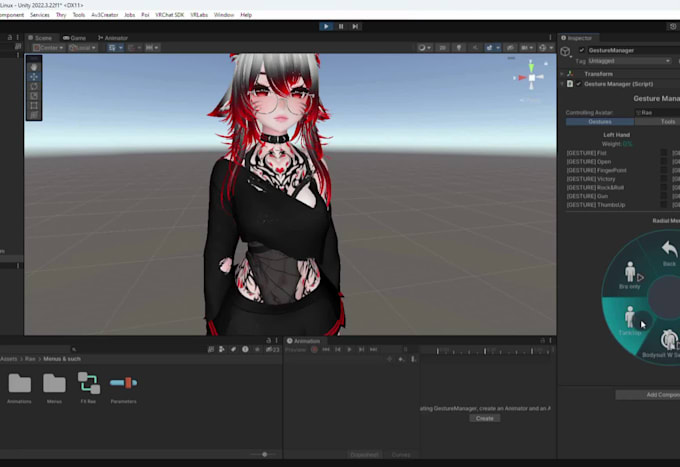
Task: Select the Rotate tool
Action: (x=34, y=86)
